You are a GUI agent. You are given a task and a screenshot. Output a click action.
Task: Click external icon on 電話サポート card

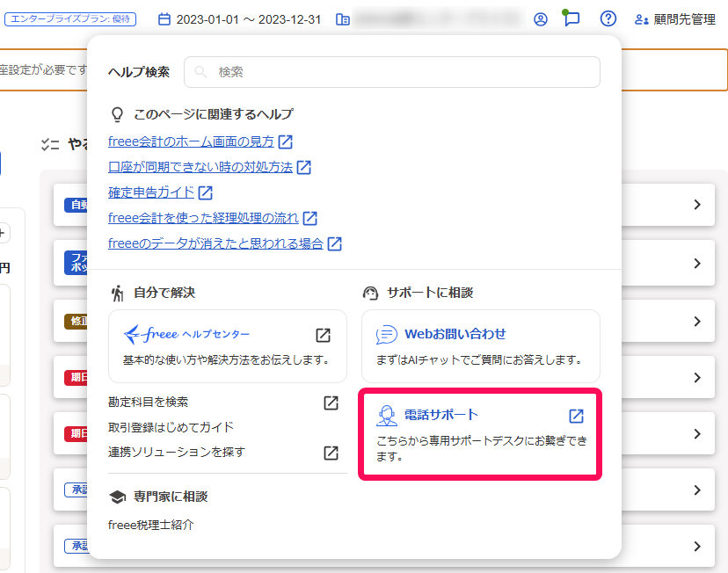576,416
